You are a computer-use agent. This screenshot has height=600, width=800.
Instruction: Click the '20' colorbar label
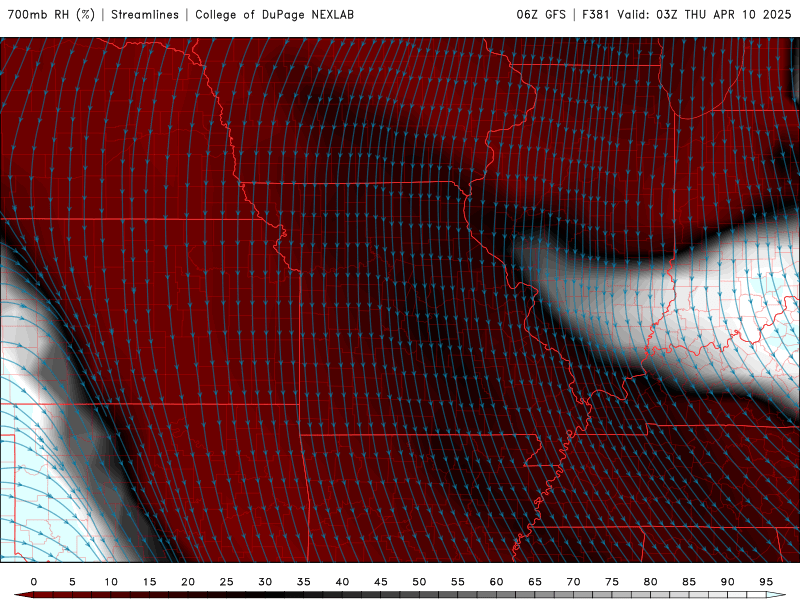[188, 582]
